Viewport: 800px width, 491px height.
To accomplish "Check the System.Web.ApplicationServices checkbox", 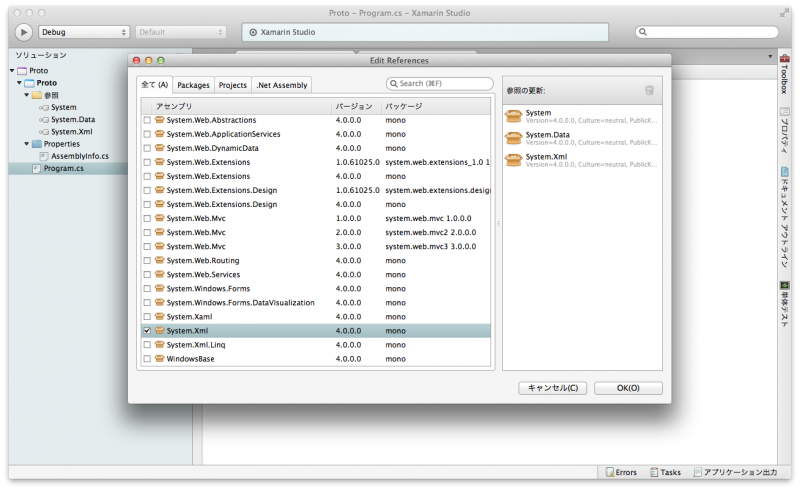I will tap(147, 134).
